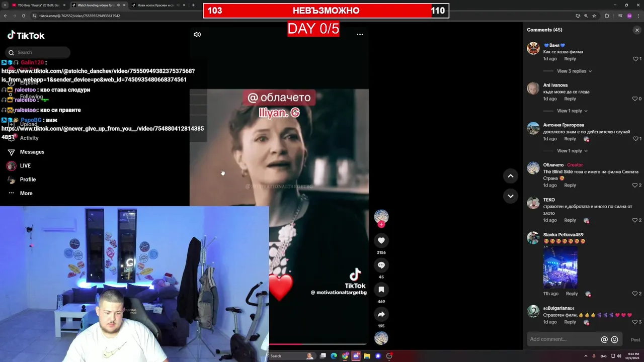Reply to Ваня's comment
The image size is (644, 362).
570,59
